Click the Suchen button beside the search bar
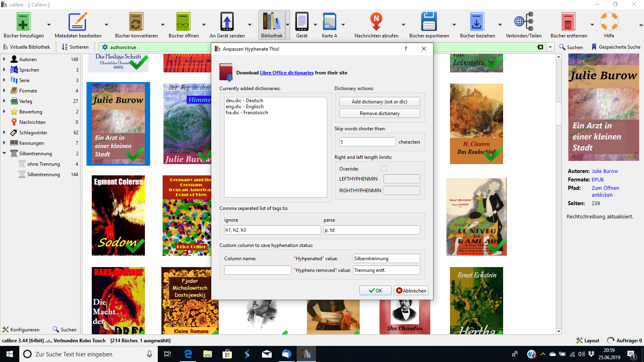 click(571, 47)
